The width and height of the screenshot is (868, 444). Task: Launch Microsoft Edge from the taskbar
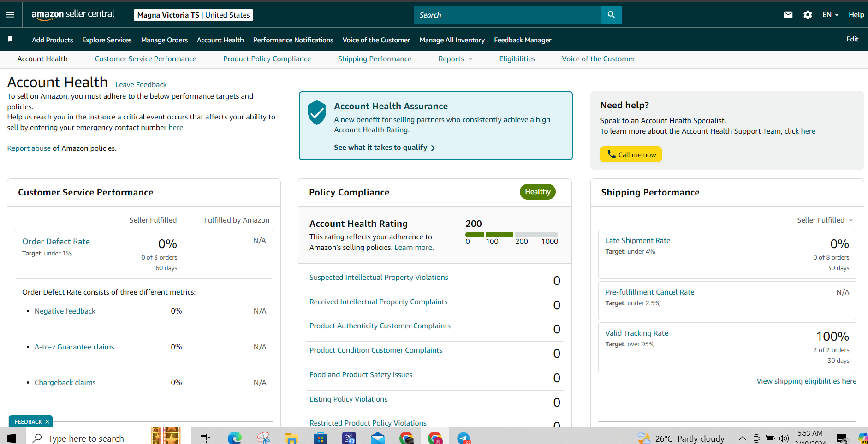pos(234,438)
